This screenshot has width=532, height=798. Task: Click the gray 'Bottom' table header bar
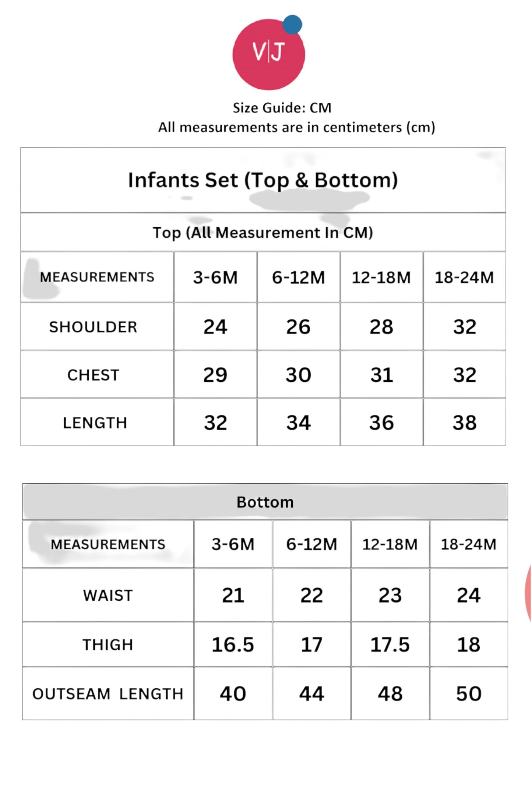265,502
